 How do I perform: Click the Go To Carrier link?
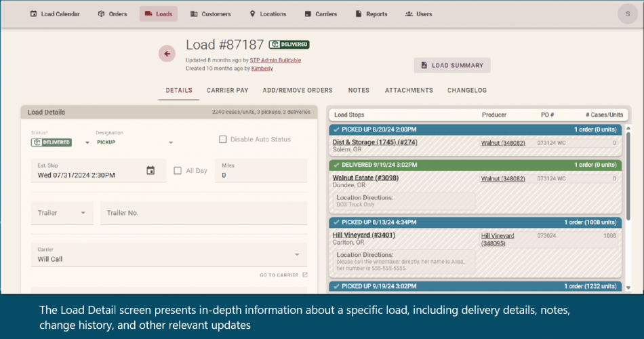[x=279, y=275]
